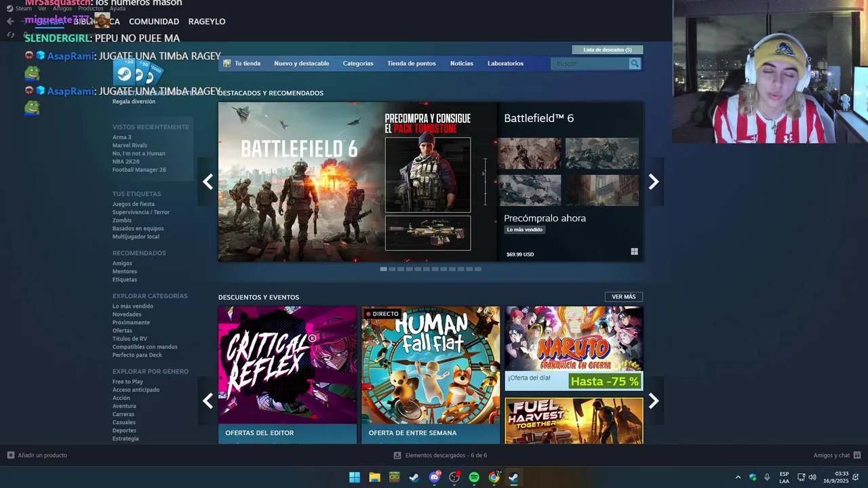Open the Categorías dropdown
Viewport: 868px width, 488px height.
pos(358,64)
